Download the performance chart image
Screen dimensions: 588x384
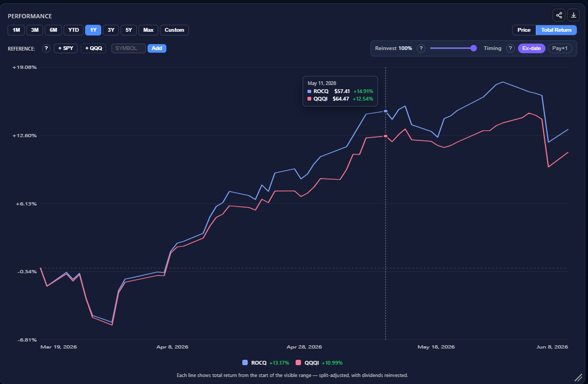click(x=573, y=16)
